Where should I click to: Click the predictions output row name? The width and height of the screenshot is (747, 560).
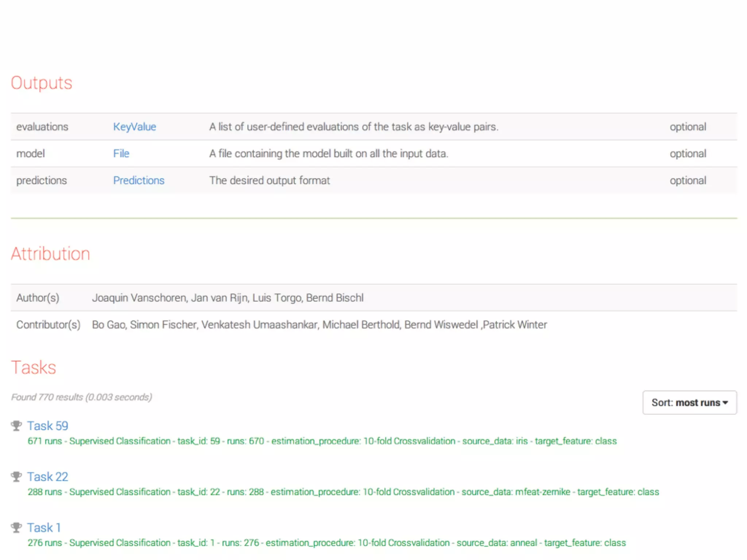click(42, 180)
